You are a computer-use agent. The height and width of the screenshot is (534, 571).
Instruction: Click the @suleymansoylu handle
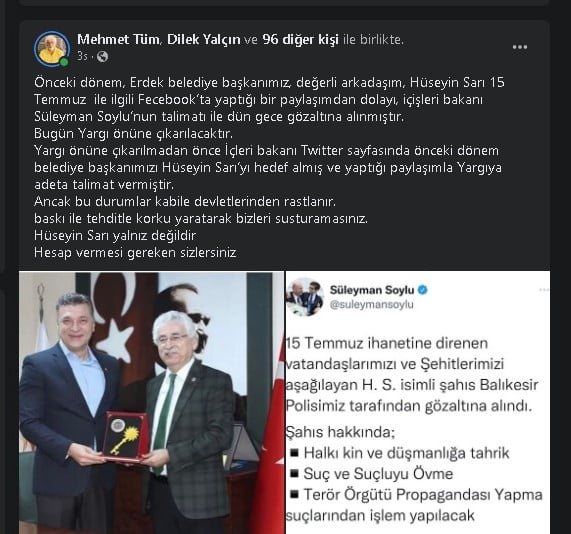371,305
